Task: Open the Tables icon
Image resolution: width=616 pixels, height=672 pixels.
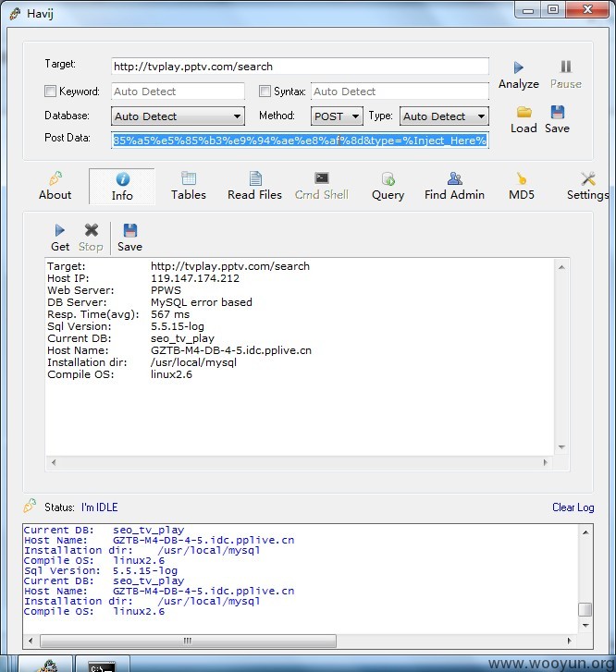Action: [189, 178]
